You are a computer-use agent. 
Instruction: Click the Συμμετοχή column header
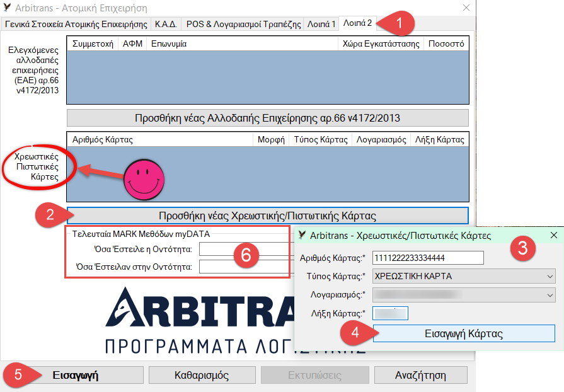click(x=93, y=44)
